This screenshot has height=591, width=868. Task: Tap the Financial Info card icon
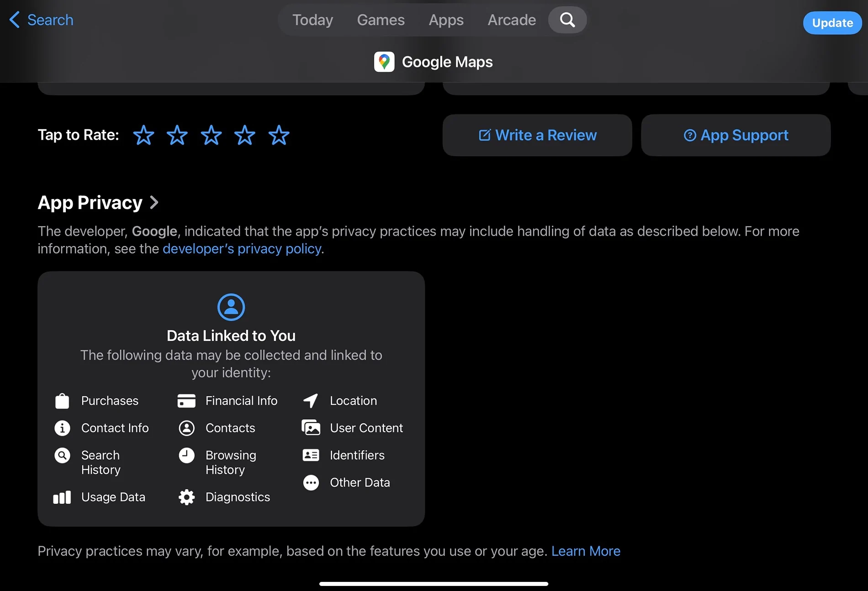(186, 401)
